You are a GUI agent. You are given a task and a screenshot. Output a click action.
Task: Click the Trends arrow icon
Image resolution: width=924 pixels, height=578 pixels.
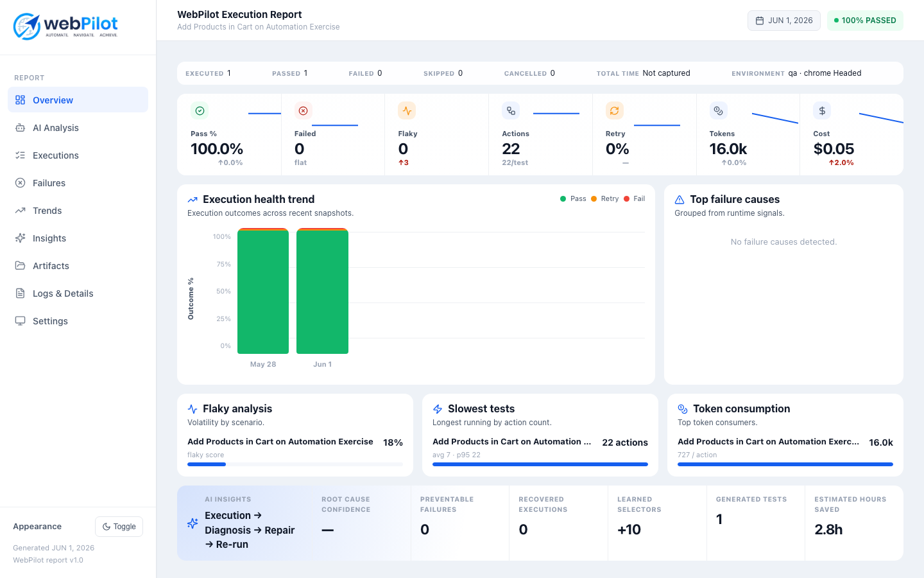pos(21,210)
